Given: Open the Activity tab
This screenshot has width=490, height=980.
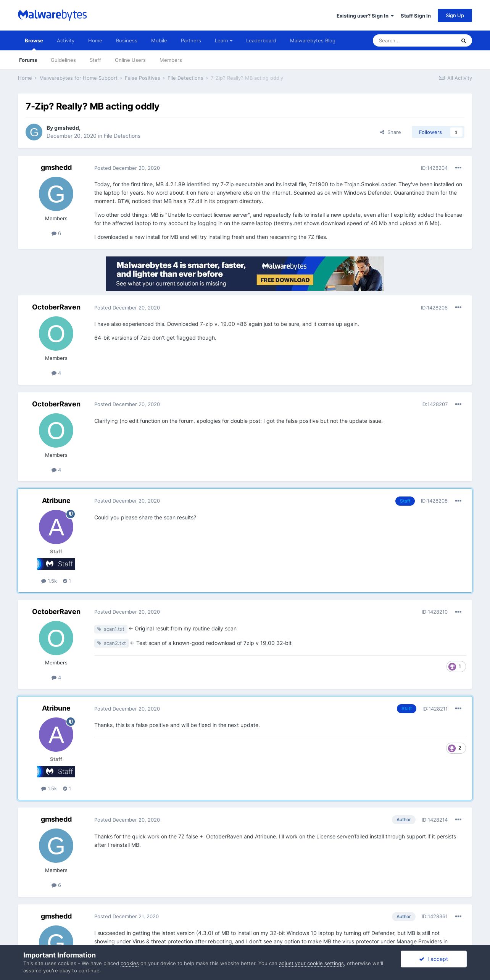Looking at the screenshot, I should coord(66,40).
